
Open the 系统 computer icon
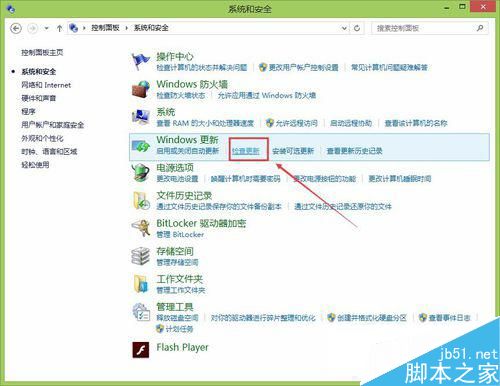(141, 117)
